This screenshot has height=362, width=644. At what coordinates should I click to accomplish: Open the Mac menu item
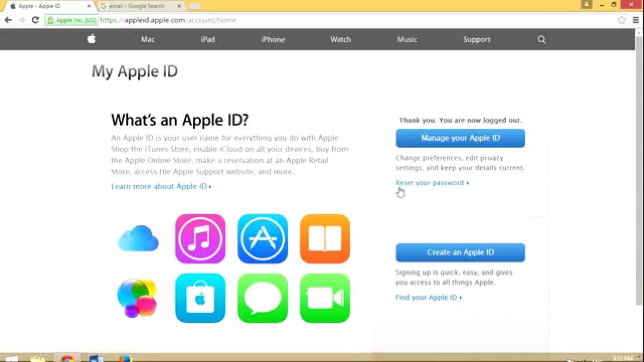click(148, 40)
